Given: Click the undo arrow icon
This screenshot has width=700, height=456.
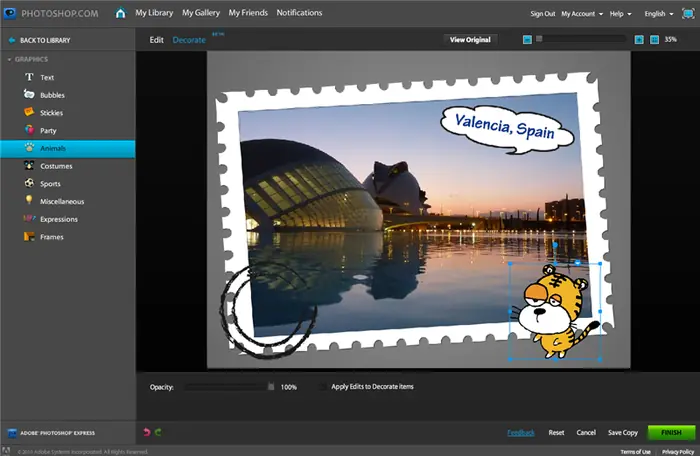Looking at the screenshot, I should coord(146,432).
